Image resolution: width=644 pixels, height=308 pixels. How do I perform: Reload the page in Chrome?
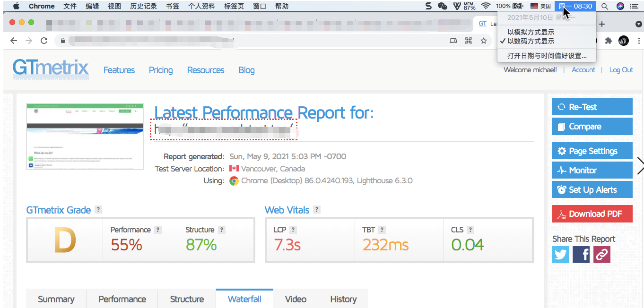(44, 41)
